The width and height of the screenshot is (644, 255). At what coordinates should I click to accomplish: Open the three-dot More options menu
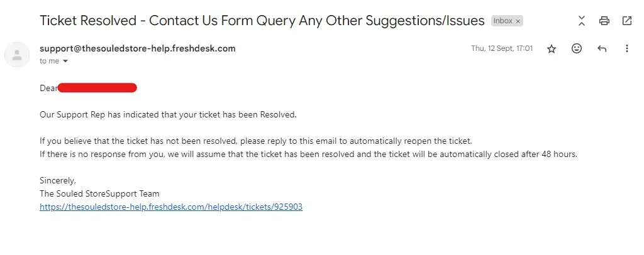[626, 48]
